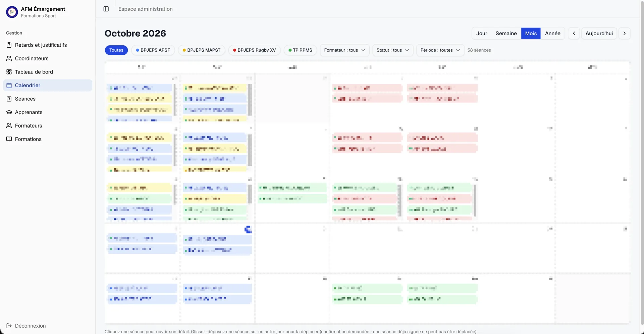
Task: Go to next month arrow
Action: (x=624, y=33)
